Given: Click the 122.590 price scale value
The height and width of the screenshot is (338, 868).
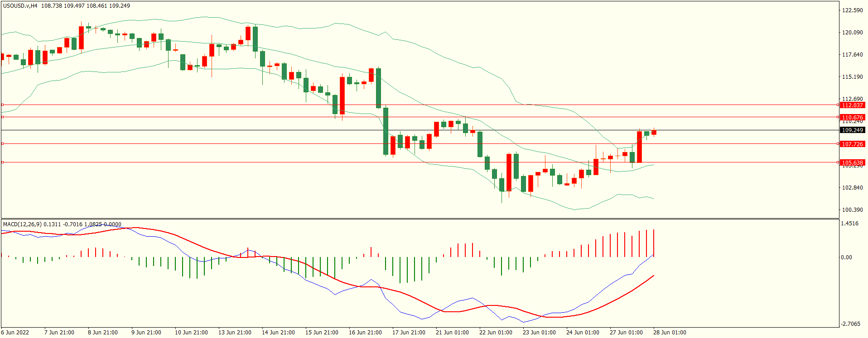Looking at the screenshot, I should point(852,10).
